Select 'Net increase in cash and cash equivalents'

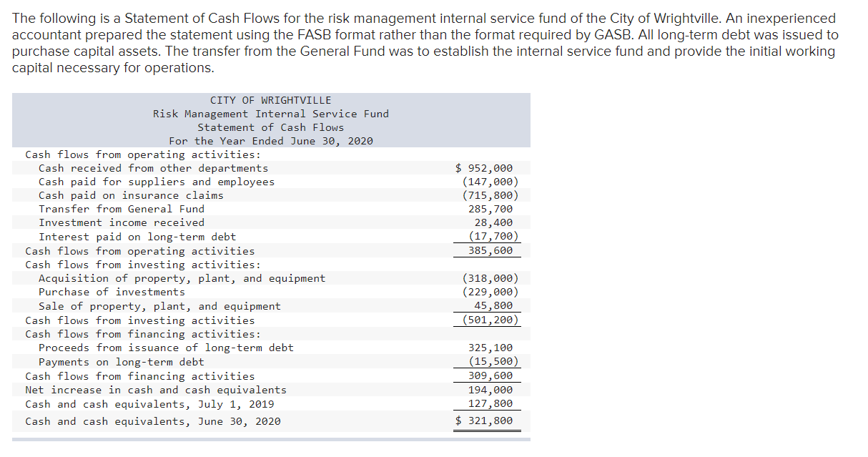(x=156, y=390)
